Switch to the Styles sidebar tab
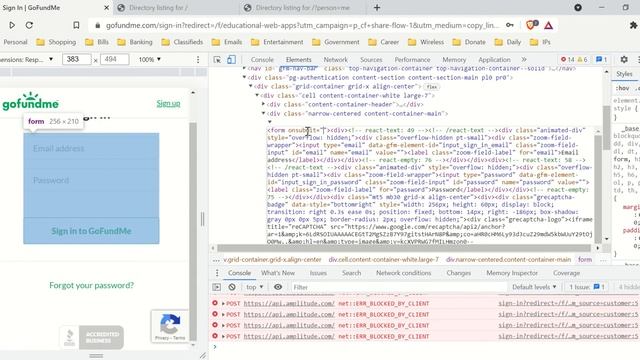 tap(624, 74)
